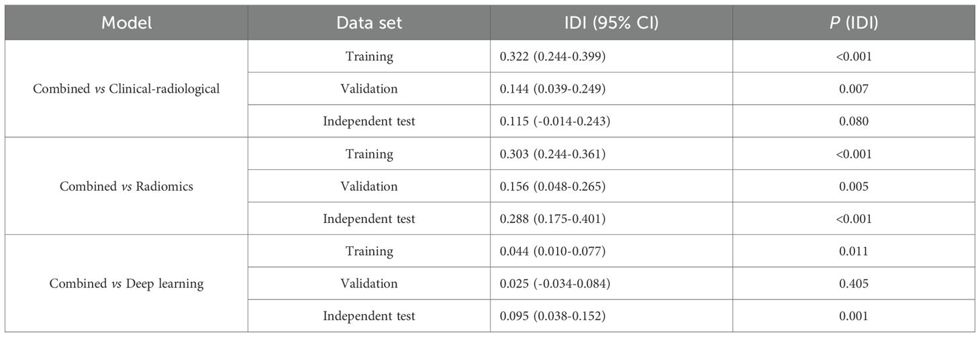Select the Combined vs Deep learning cell
Image resolution: width=980 pixels, height=337 pixels.
pyautogui.click(x=126, y=283)
